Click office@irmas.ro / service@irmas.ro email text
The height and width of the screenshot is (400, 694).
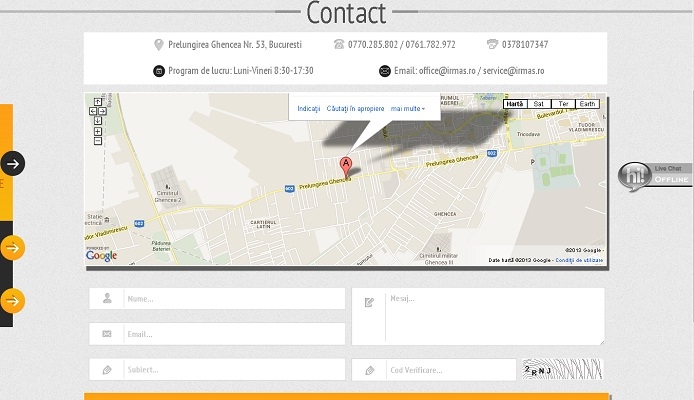pos(482,71)
